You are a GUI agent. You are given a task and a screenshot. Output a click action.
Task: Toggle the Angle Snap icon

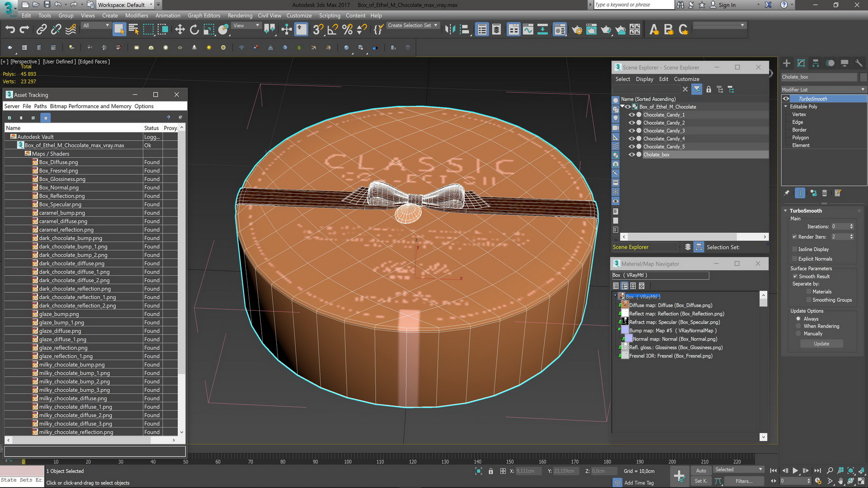pyautogui.click(x=332, y=30)
